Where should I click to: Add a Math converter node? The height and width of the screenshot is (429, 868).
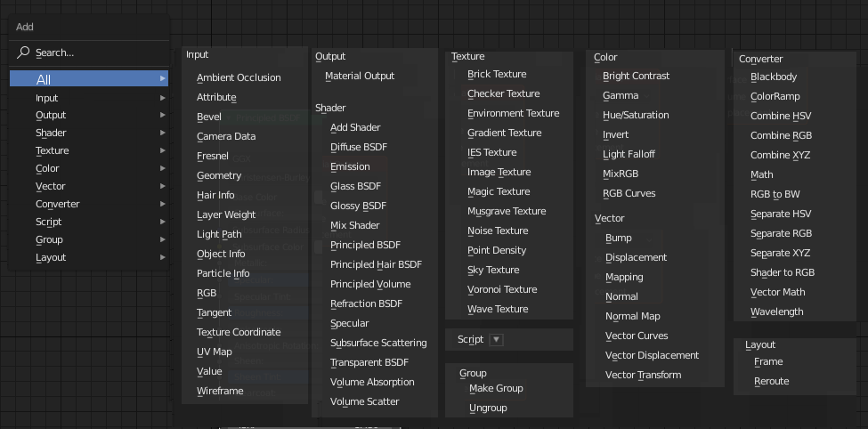(x=762, y=175)
